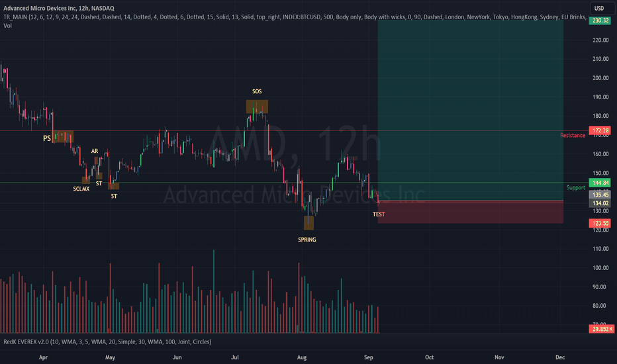617x364 pixels.
Task: Select the PS annotation label
Action: tap(47, 138)
